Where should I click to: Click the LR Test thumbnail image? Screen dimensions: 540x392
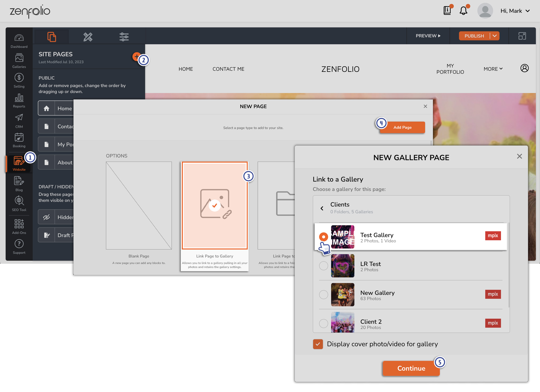coord(343,266)
